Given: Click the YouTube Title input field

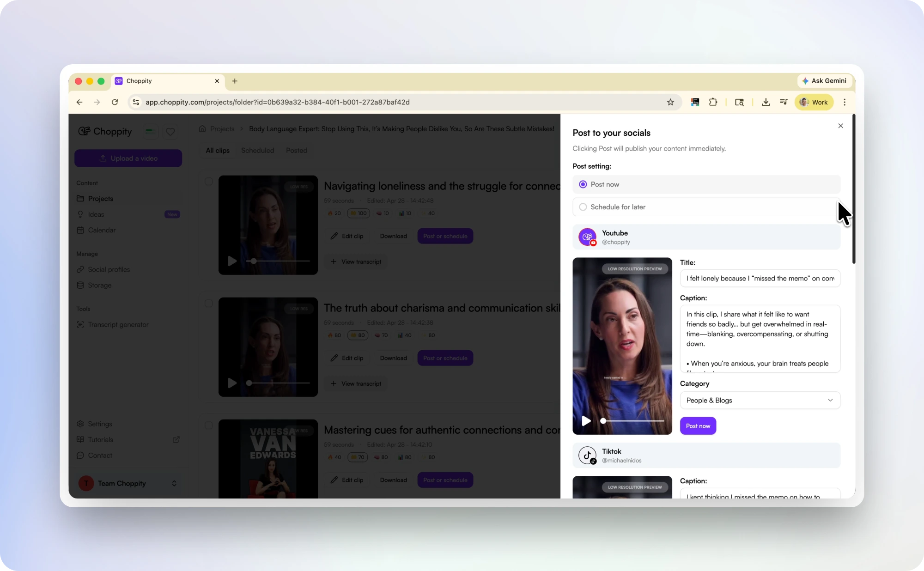Looking at the screenshot, I should (760, 278).
